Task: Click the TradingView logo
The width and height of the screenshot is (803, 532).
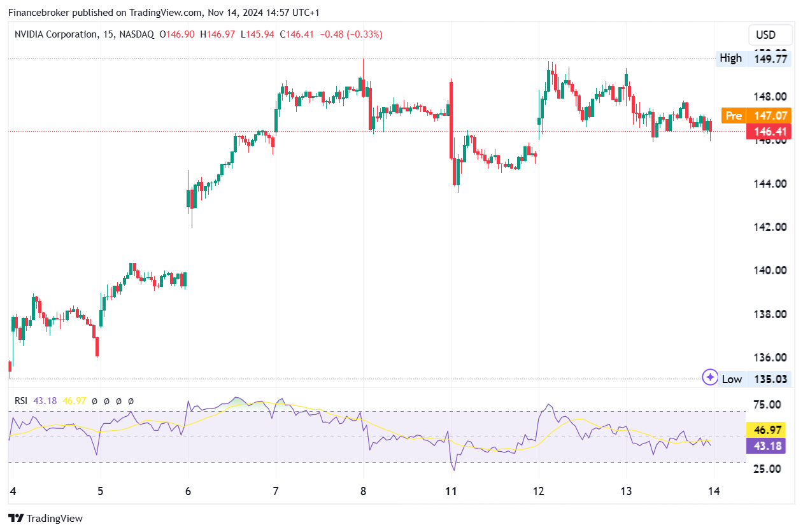Action: click(x=45, y=518)
